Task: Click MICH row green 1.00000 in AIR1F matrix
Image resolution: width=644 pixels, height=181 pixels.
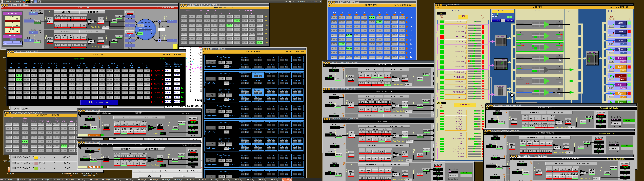Action: tap(237, 21)
